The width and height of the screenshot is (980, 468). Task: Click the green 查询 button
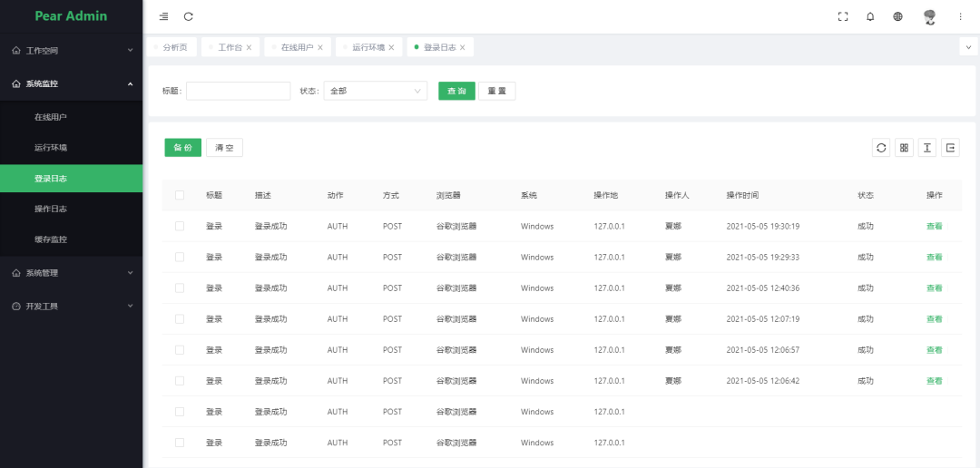456,91
